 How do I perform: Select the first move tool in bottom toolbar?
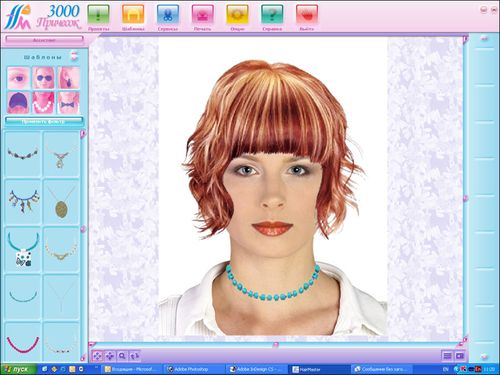(97, 356)
